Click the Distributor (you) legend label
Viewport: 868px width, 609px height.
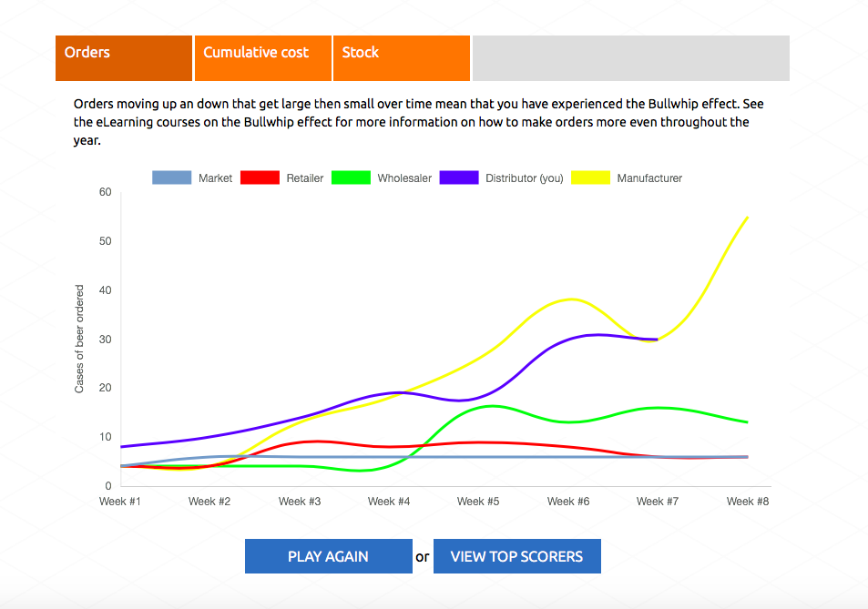525,178
